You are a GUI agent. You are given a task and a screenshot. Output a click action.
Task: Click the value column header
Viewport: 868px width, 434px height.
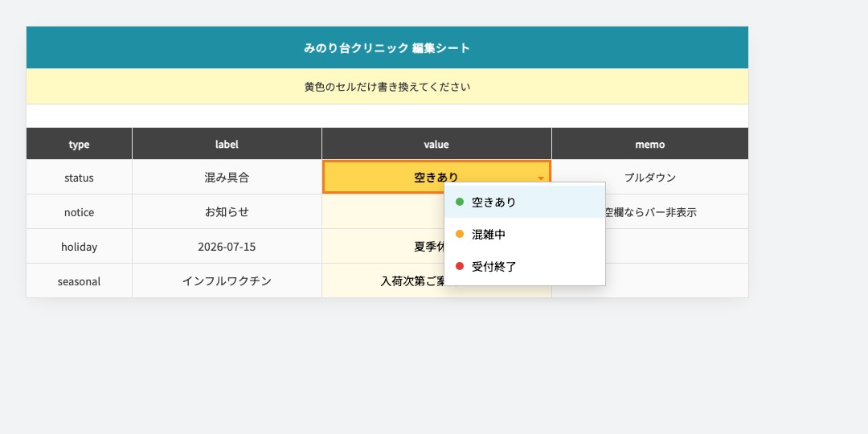(x=436, y=144)
